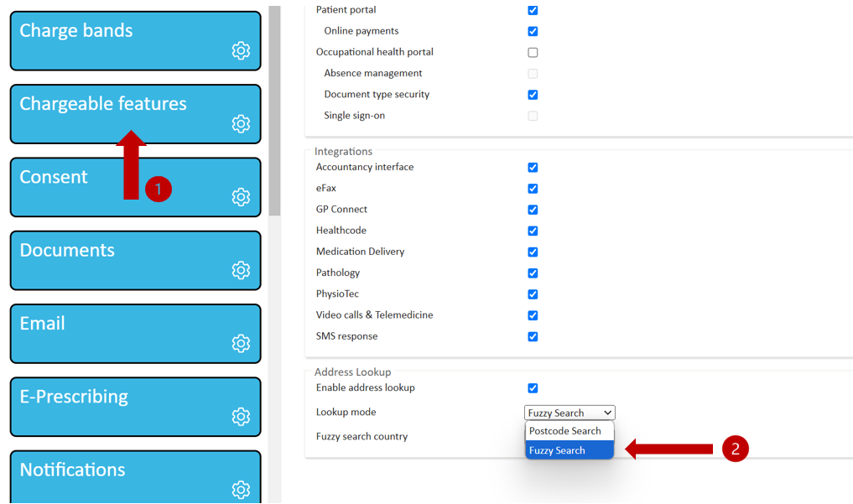Open the E-Prescribing tile
Viewport: 853px width, 504px height.
74,397
